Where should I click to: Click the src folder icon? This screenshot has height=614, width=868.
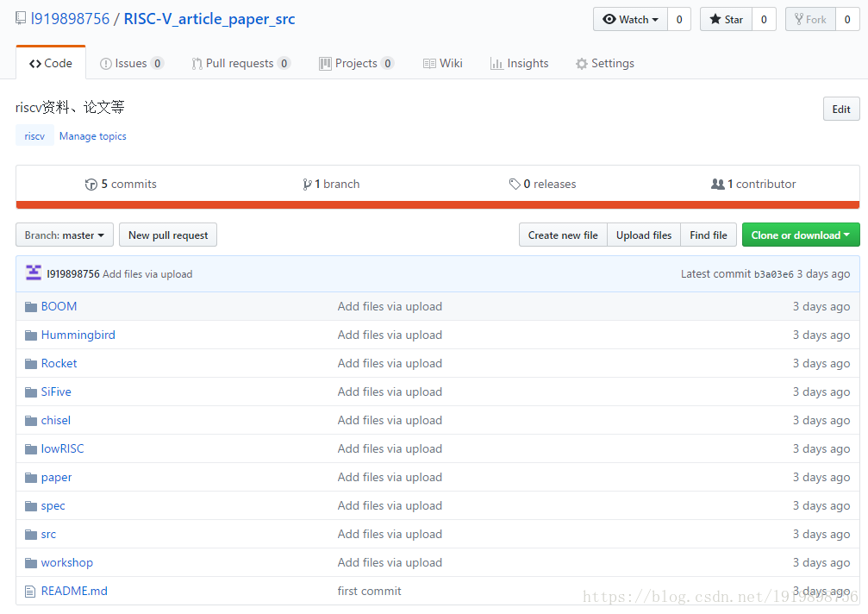tap(31, 535)
